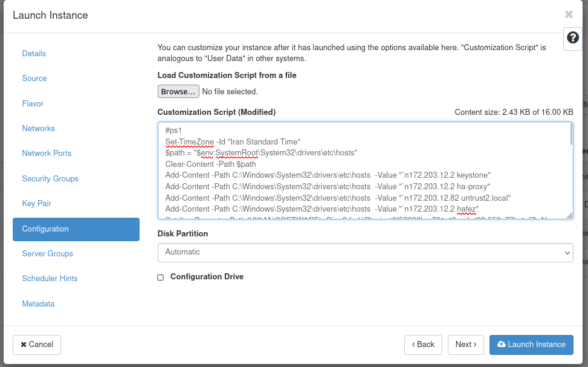Go Back to the previous step
The height and width of the screenshot is (367, 588).
coord(423,345)
